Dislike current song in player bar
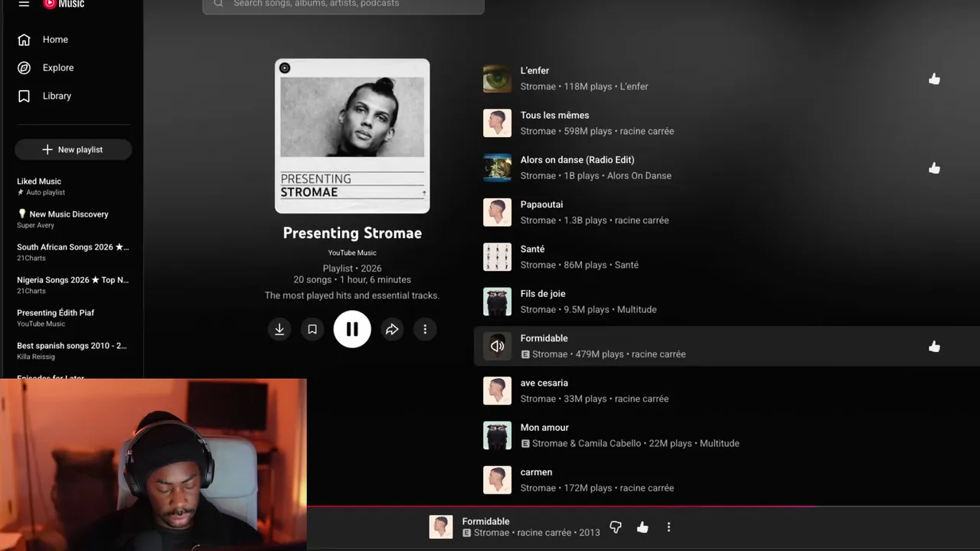980x551 pixels. (x=616, y=527)
